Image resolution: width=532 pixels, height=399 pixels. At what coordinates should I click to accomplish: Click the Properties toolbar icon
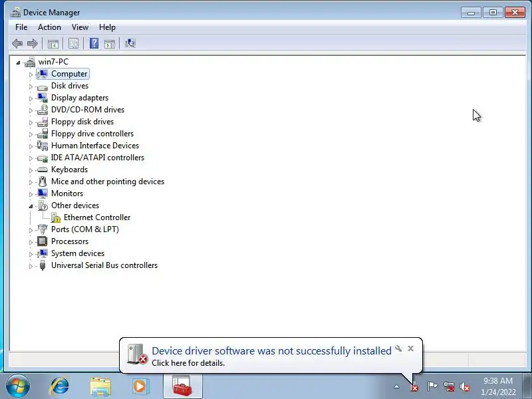[73, 43]
